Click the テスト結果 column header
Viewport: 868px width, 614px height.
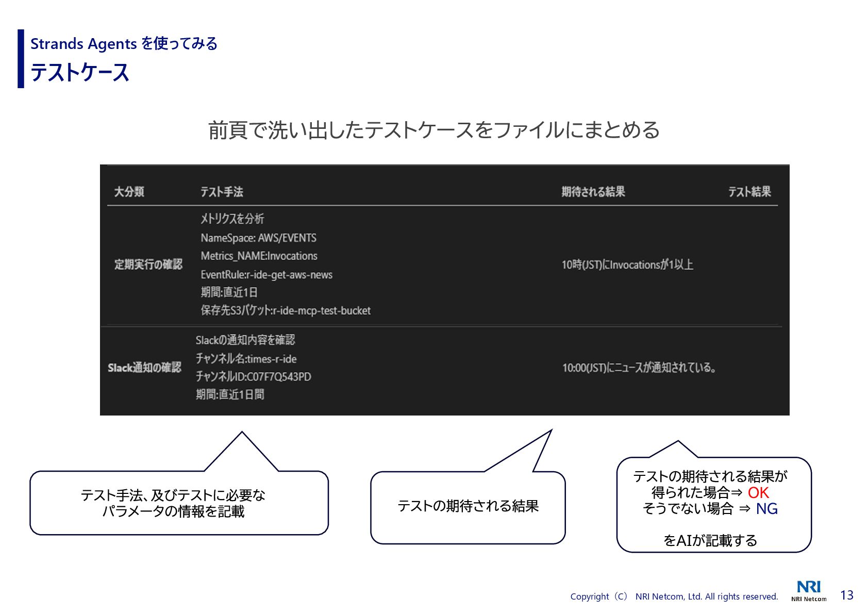(749, 192)
